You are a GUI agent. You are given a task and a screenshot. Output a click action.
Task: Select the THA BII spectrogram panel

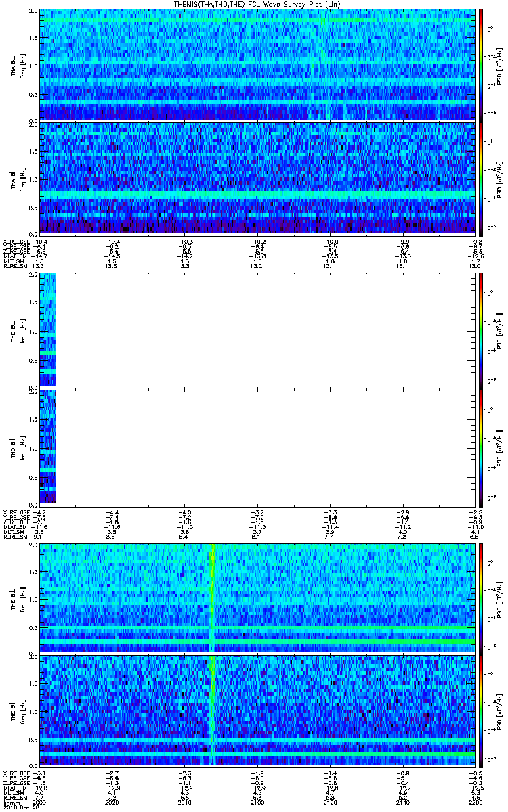click(x=256, y=179)
